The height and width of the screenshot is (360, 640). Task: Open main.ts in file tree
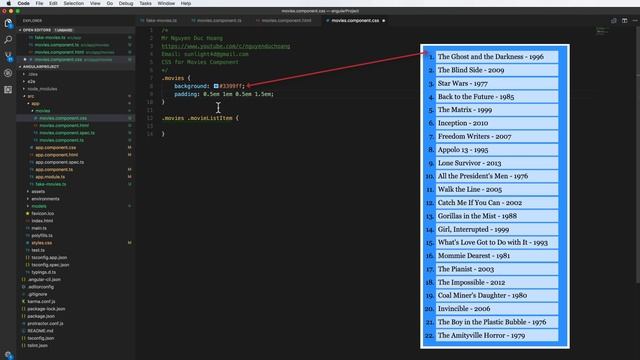click(39, 228)
